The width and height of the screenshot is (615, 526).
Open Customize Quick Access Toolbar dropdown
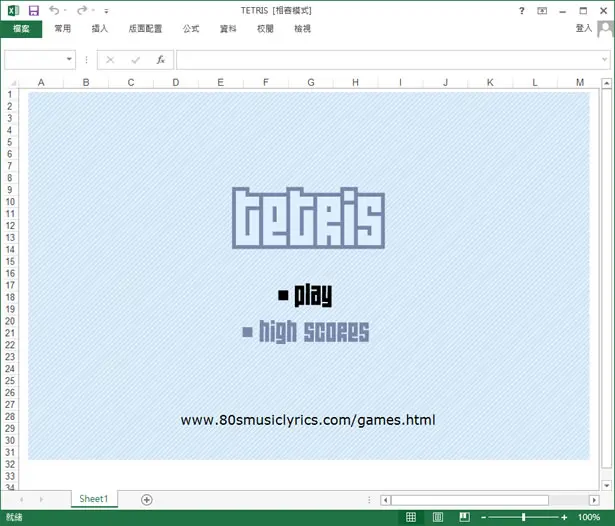106,11
